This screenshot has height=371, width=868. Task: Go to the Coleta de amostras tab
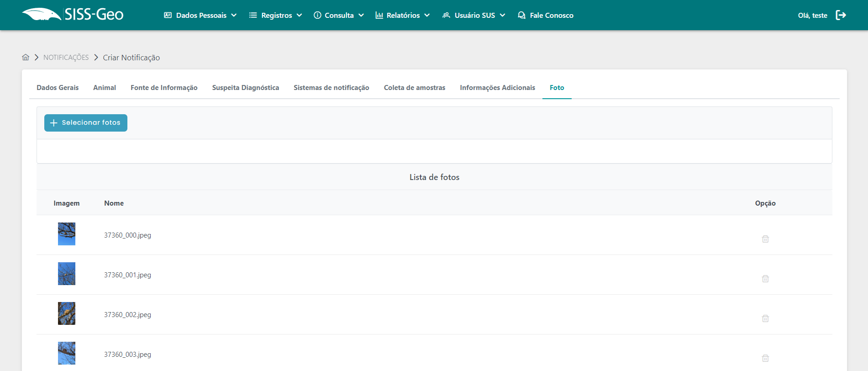[x=415, y=88]
